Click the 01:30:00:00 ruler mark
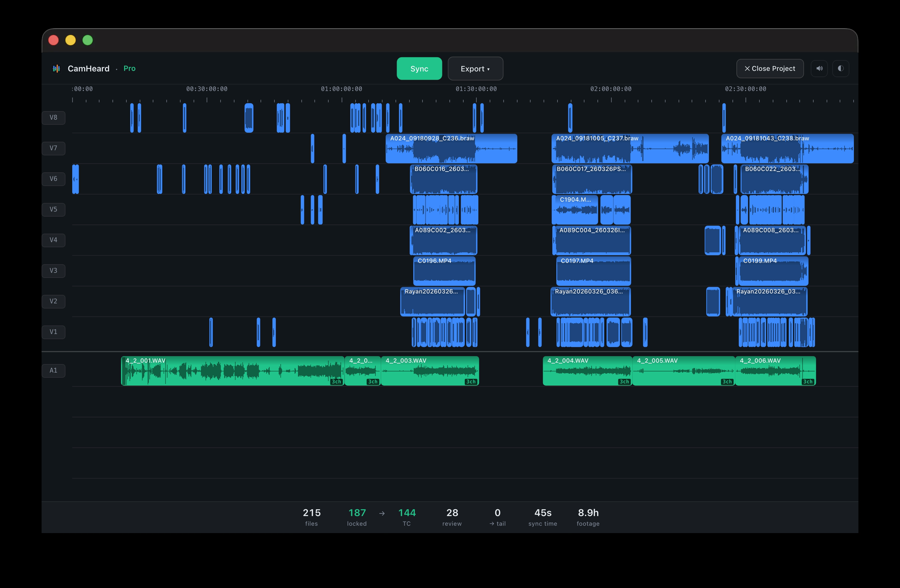 pos(476,89)
